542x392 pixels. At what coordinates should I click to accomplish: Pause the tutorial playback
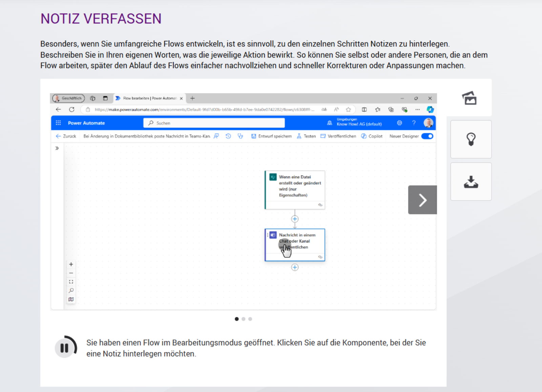pyautogui.click(x=65, y=348)
